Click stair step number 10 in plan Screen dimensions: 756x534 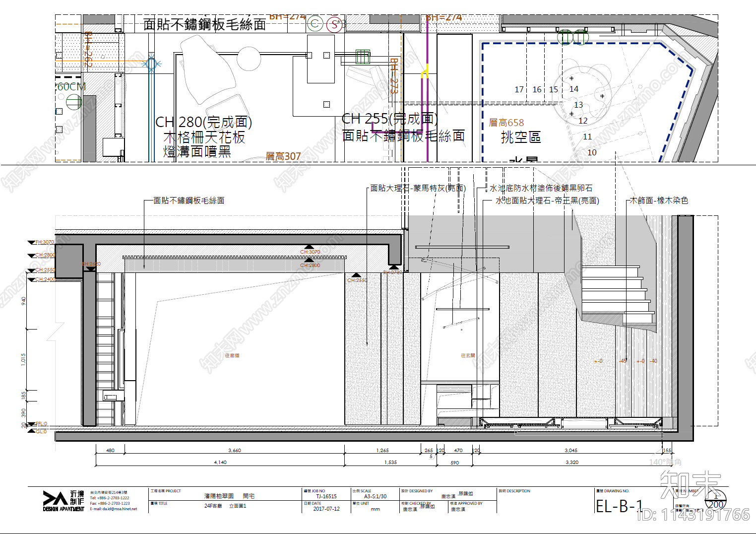(x=592, y=152)
